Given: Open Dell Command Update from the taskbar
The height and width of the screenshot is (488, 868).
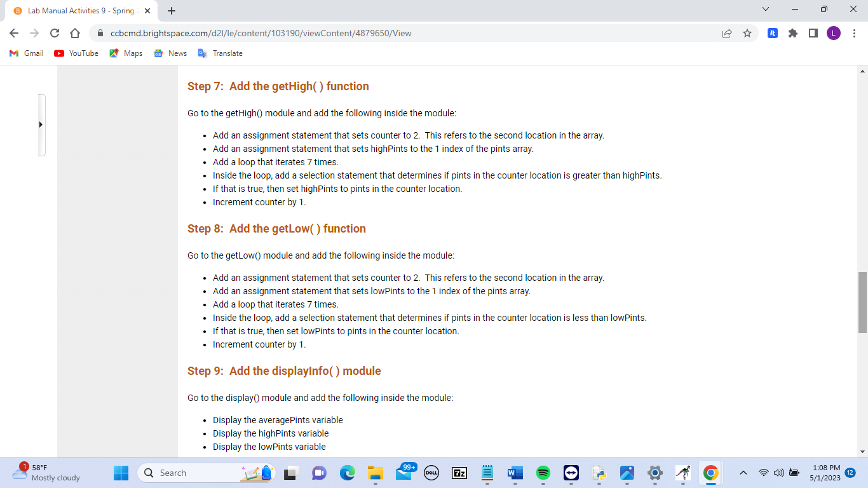Looking at the screenshot, I should tap(431, 473).
